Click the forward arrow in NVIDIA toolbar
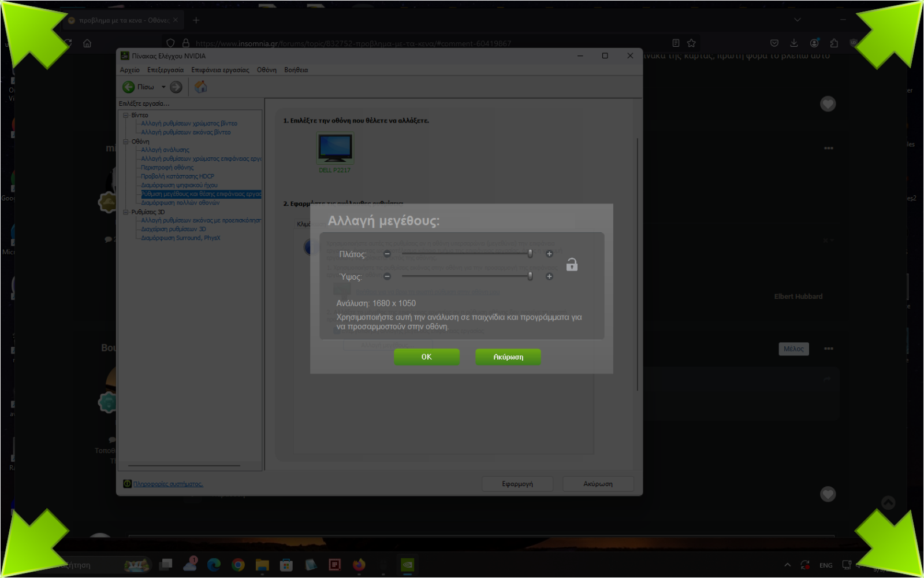 point(176,87)
